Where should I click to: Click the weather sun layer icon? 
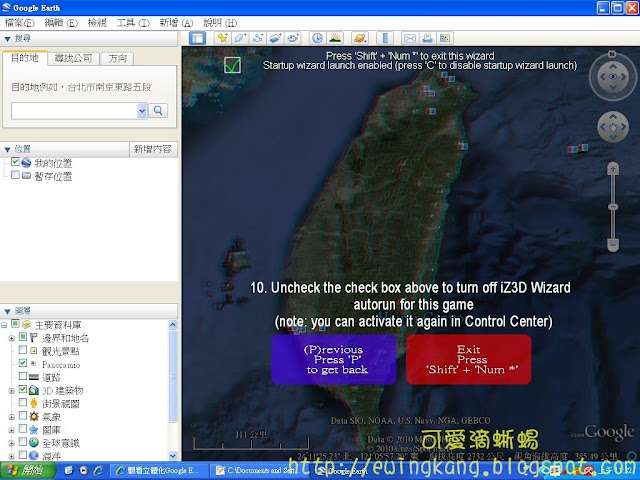tap(34, 417)
